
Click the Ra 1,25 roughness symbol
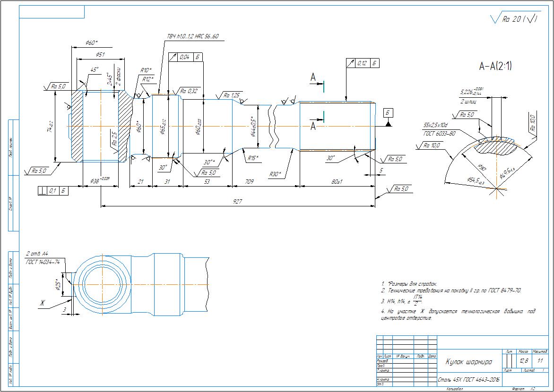(232, 94)
